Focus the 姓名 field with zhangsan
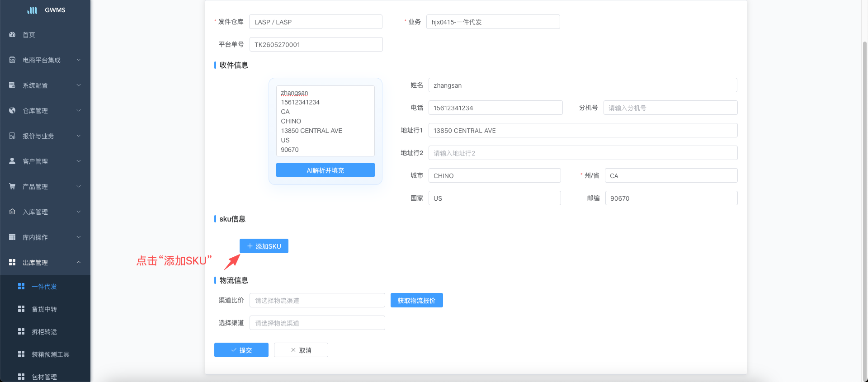Image resolution: width=868 pixels, height=382 pixels. tap(583, 85)
